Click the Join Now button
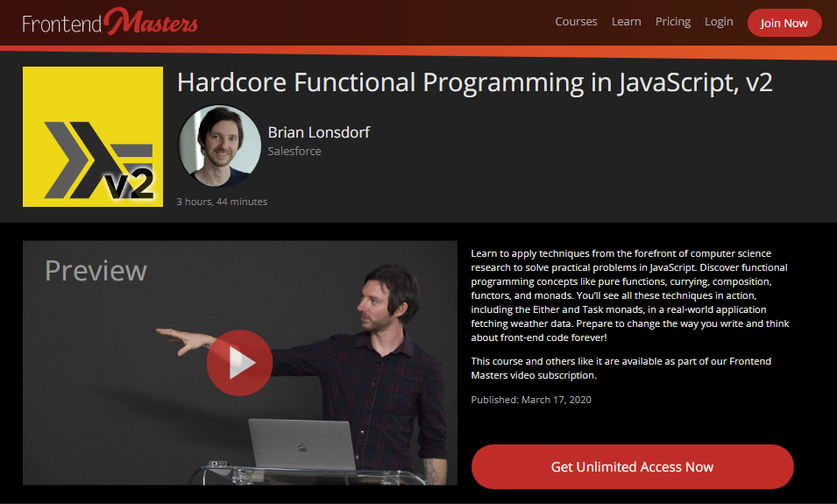 (x=784, y=23)
